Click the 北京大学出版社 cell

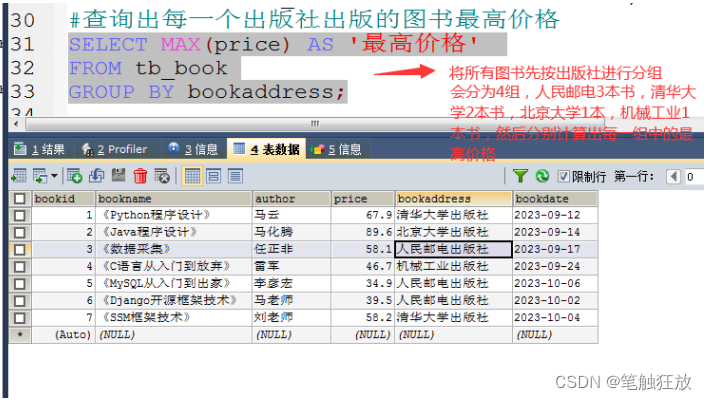454,232
